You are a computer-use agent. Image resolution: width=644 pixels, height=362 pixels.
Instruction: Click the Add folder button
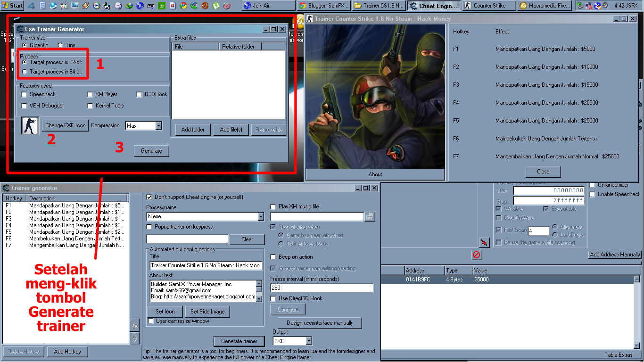coord(193,130)
